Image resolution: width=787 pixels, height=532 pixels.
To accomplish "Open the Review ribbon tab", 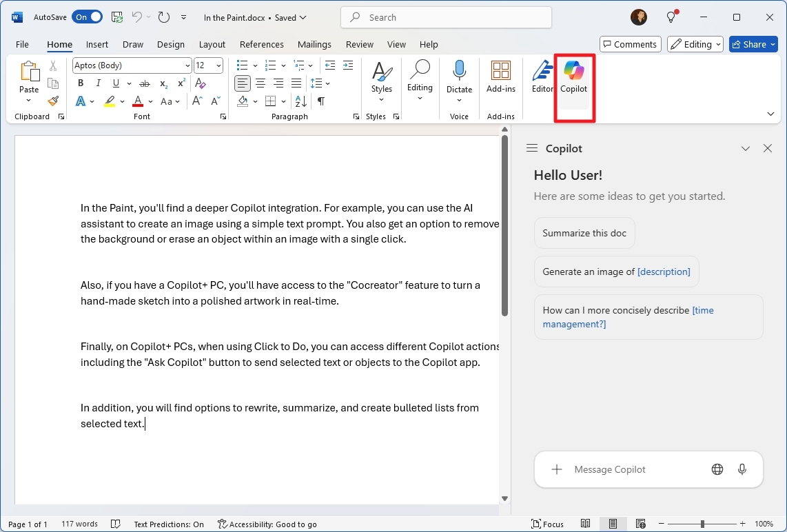I will click(359, 44).
